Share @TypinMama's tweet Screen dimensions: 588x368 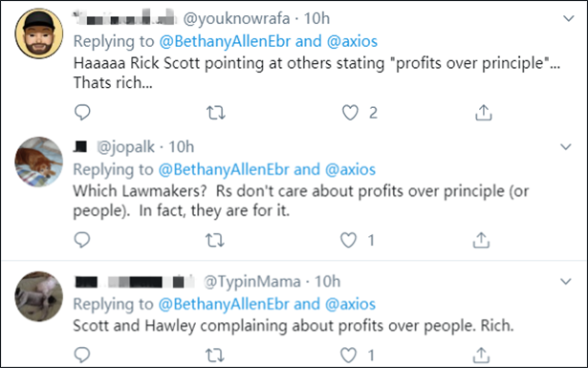coord(481,355)
